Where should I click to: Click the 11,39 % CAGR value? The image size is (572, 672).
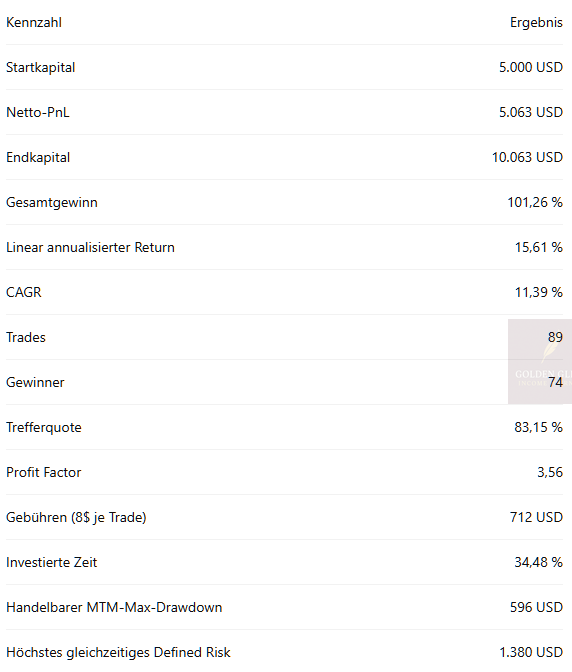pos(539,292)
